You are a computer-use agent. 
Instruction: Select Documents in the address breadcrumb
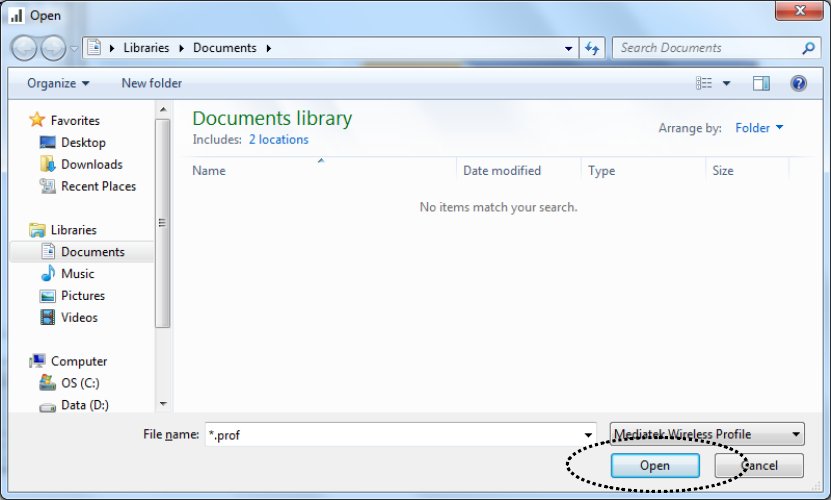[225, 48]
